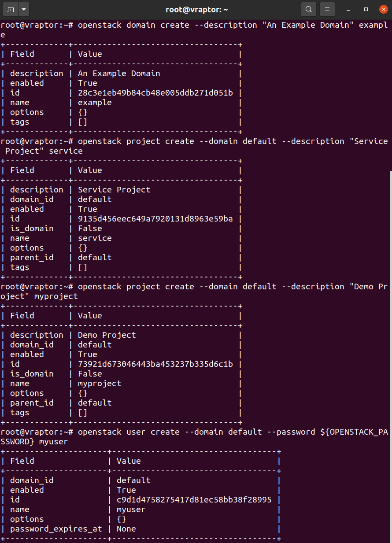Click the 'An Example Domain' description value
This screenshot has height=543, width=392.
click(119, 74)
